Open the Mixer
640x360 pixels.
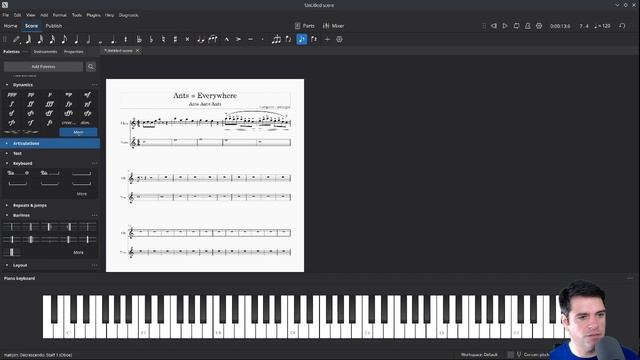click(x=333, y=26)
